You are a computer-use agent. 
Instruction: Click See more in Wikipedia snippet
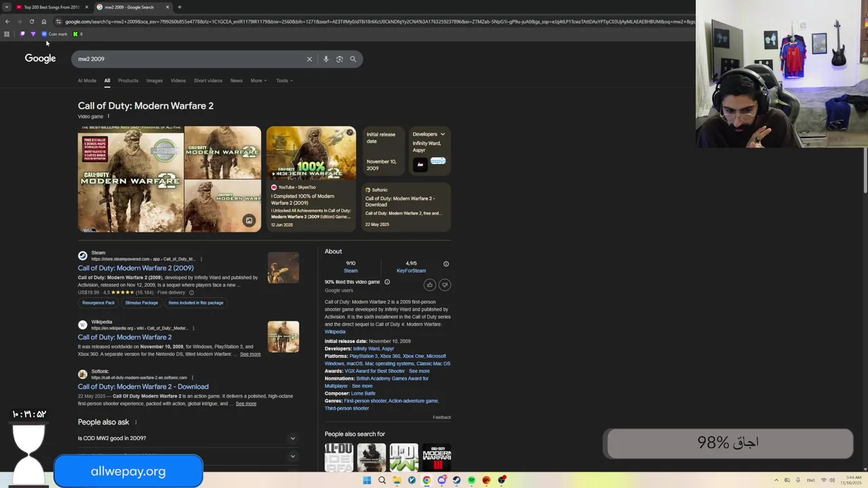250,354
